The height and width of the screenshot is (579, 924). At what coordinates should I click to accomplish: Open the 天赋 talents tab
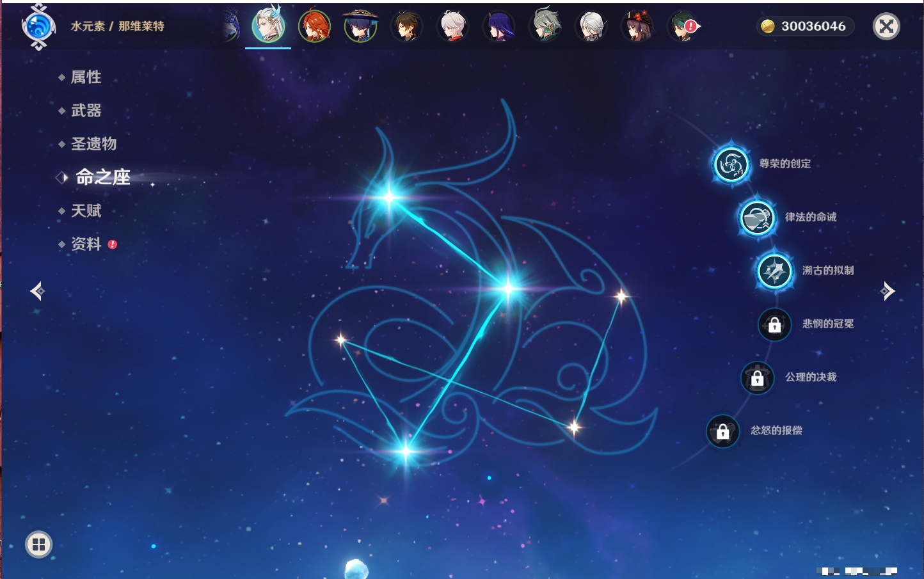[x=86, y=210]
